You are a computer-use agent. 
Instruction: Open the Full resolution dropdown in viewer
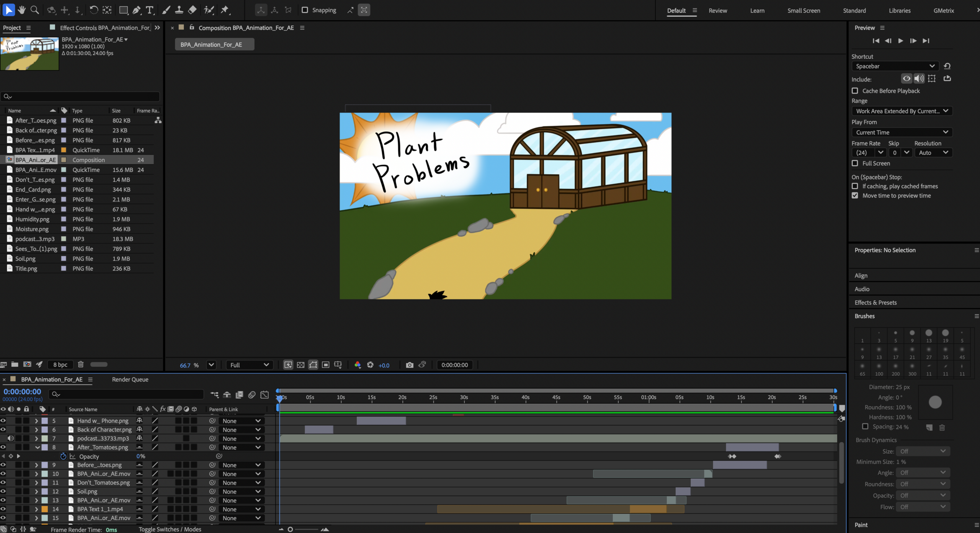(x=250, y=365)
